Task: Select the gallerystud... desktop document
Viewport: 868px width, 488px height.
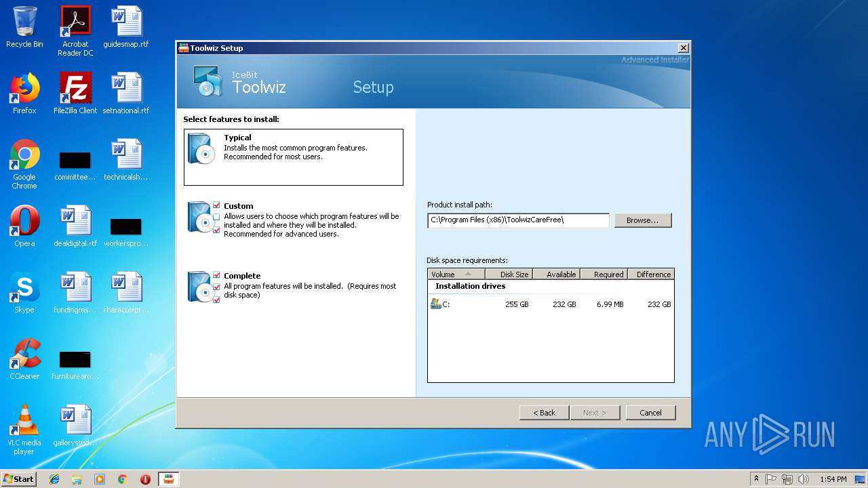Action: [75, 426]
